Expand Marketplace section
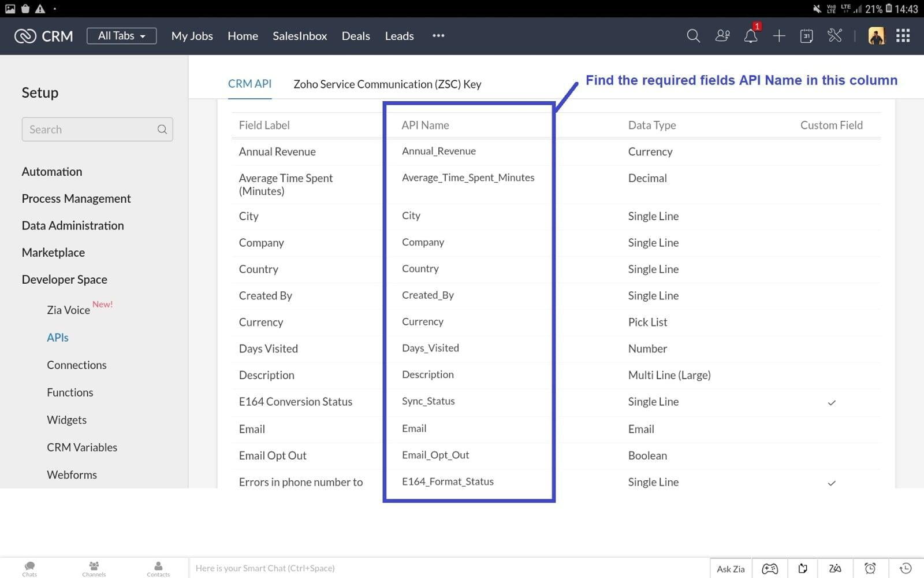The height and width of the screenshot is (578, 924). 53,253
